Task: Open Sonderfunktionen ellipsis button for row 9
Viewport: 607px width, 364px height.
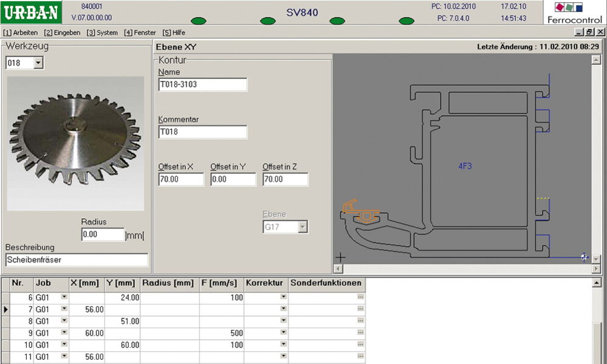Action: [360, 333]
